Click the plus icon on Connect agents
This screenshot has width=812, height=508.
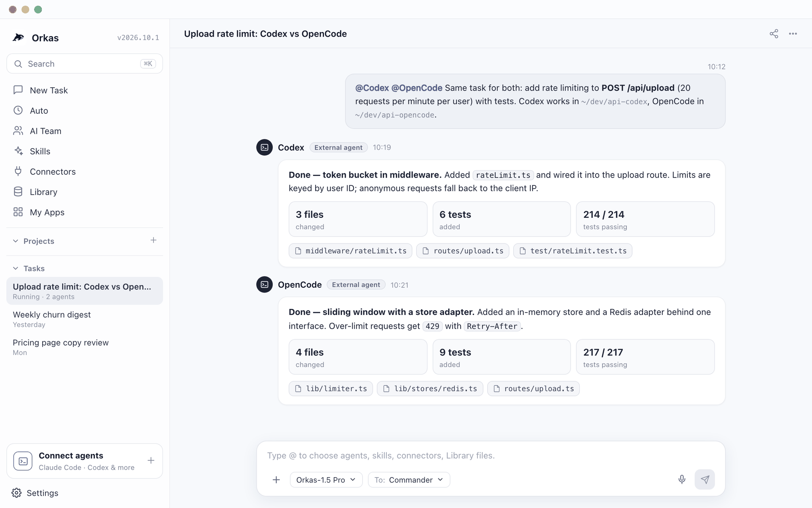(x=151, y=460)
